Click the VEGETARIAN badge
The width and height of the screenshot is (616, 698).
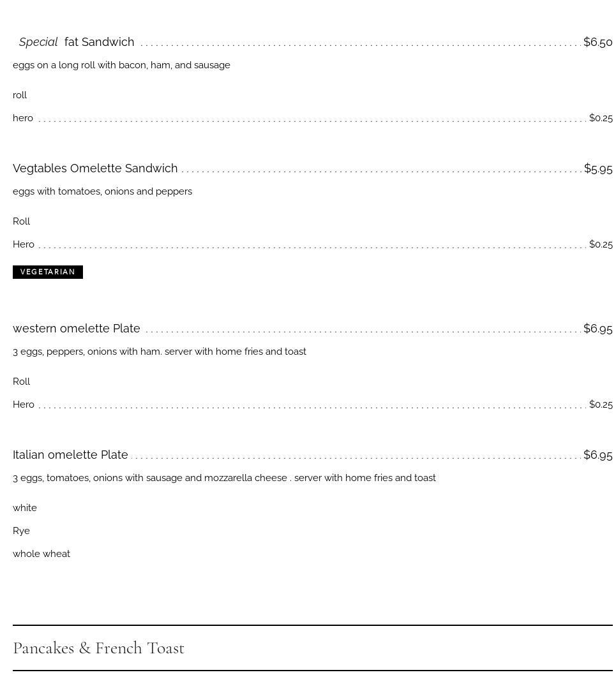48,272
